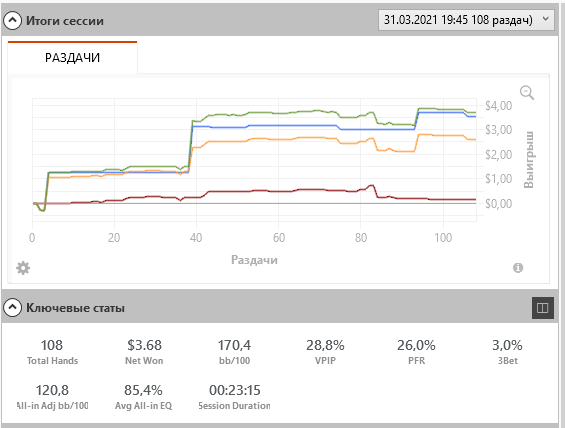This screenshot has width=565, height=428.
Task: Select the 170,4 bb/100 stat
Action: tap(235, 351)
